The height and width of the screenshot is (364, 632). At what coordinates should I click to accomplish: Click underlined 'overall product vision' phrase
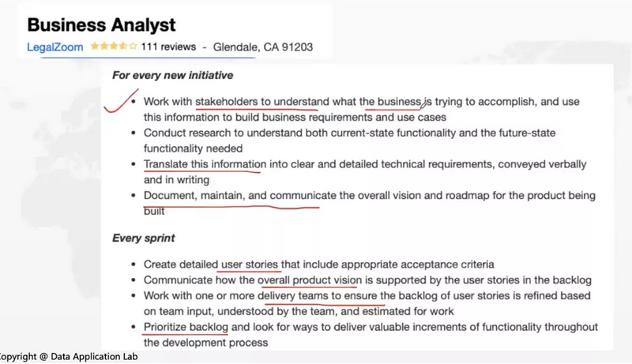tap(308, 280)
